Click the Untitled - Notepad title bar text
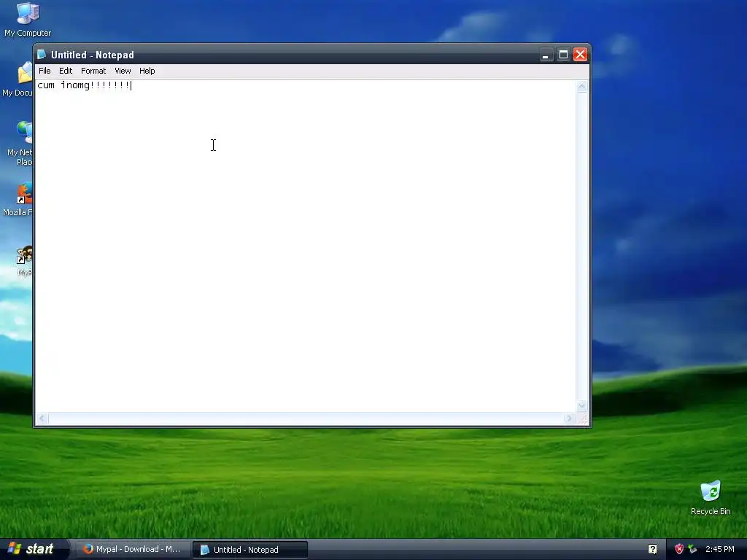747x560 pixels. click(93, 55)
